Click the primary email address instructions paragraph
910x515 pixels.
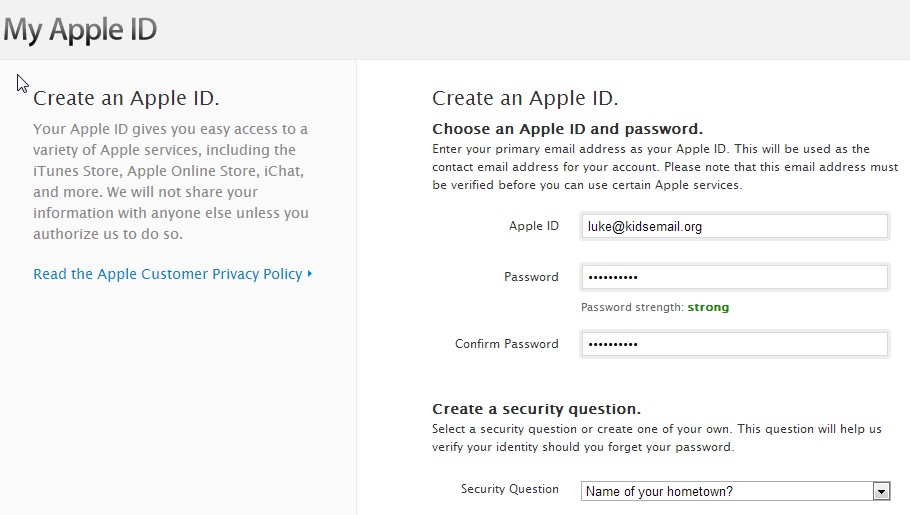[664, 167]
